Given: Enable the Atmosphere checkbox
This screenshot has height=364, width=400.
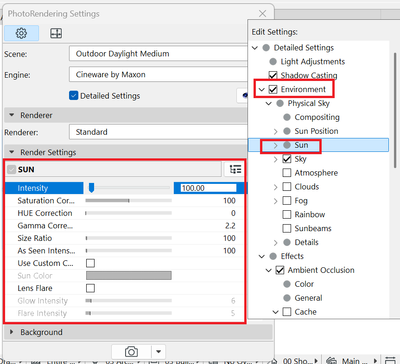Looking at the screenshot, I should (287, 173).
